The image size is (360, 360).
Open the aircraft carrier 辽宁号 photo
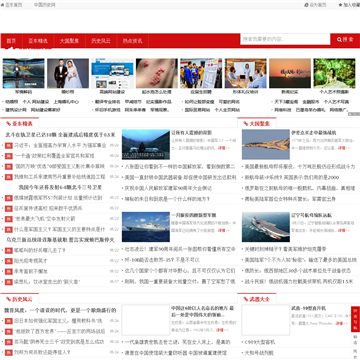coord(266,227)
